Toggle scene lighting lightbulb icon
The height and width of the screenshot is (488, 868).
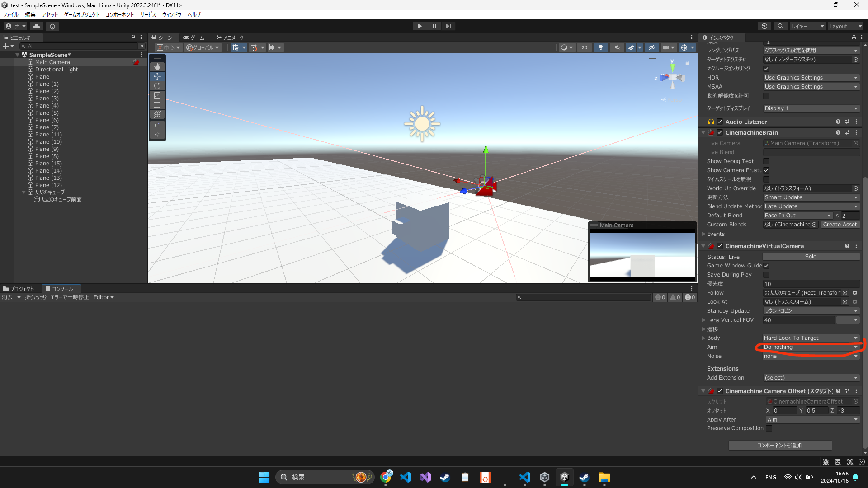pyautogui.click(x=600, y=47)
